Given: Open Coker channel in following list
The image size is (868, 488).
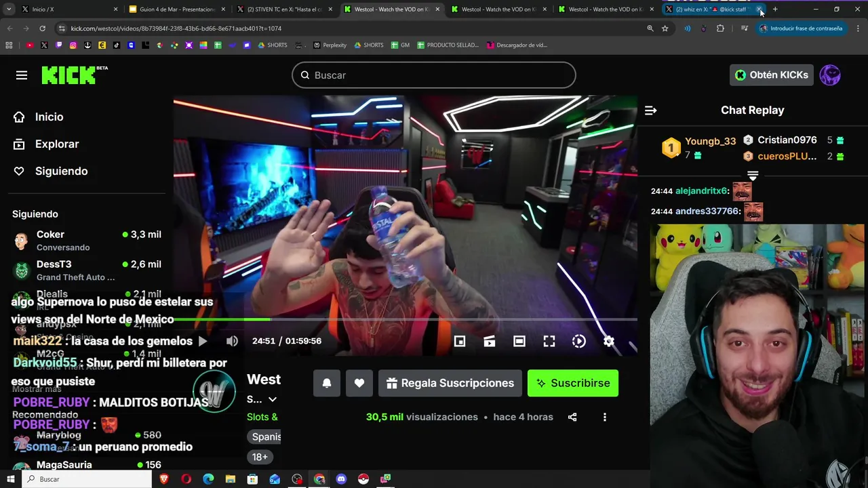Looking at the screenshot, I should click(87, 240).
